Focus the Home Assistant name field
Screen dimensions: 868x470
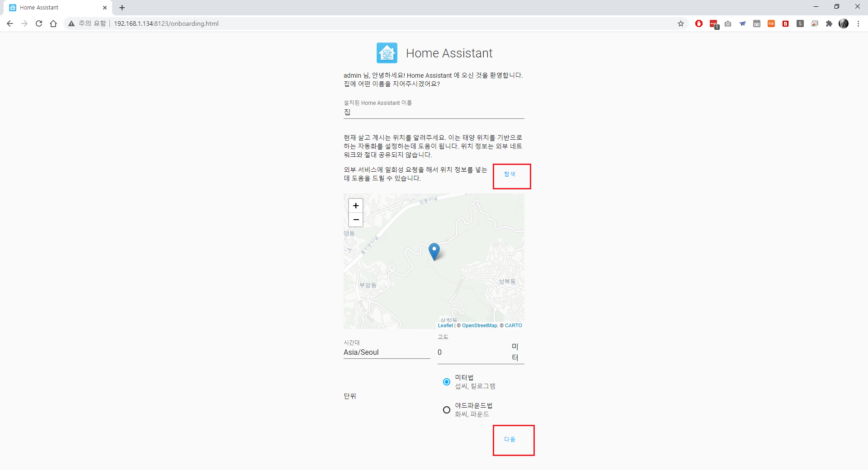point(434,112)
